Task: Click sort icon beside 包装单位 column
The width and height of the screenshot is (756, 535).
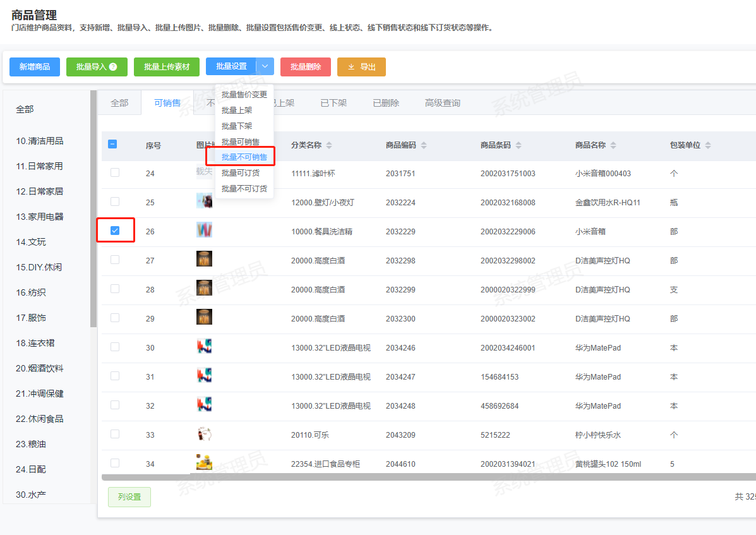Action: pos(708,145)
